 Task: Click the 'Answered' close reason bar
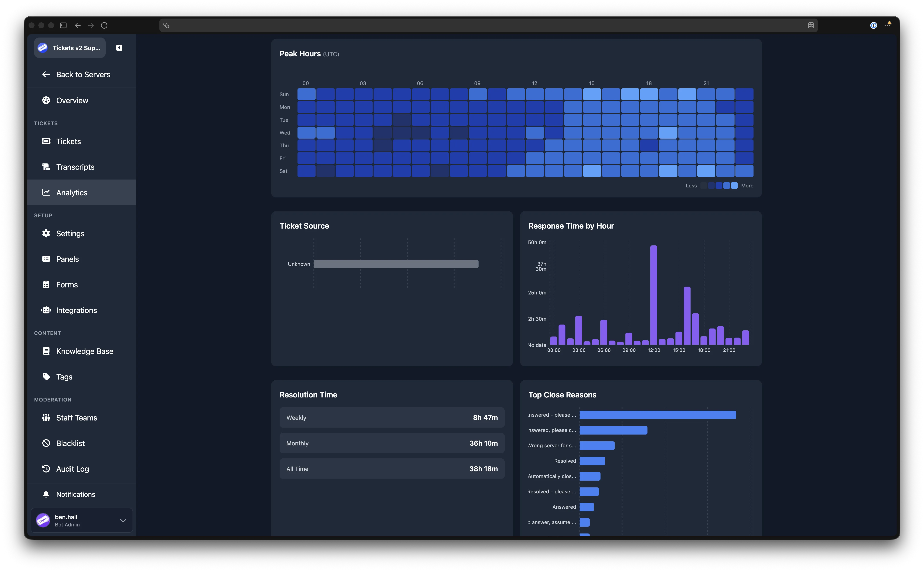click(587, 507)
